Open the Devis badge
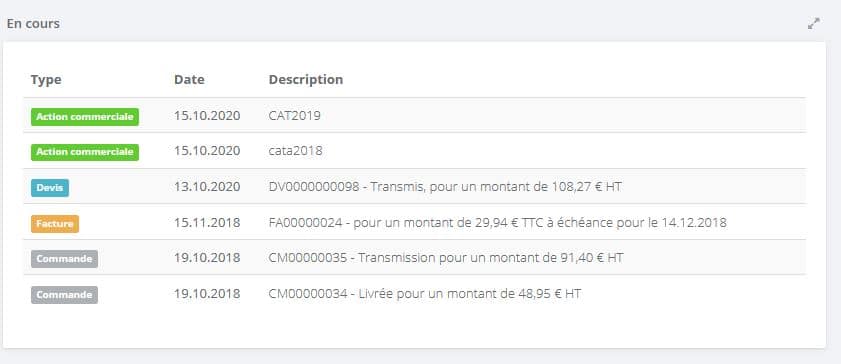 click(x=50, y=188)
